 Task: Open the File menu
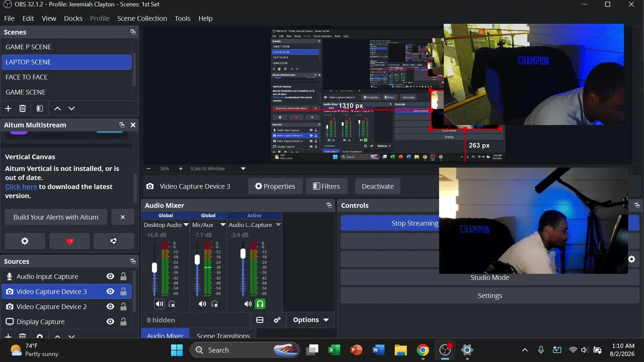pos(9,18)
